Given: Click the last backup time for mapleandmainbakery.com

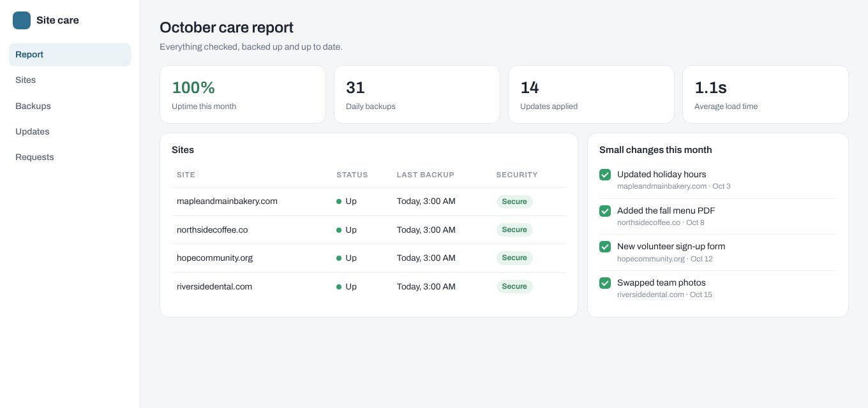Looking at the screenshot, I should 426,201.
